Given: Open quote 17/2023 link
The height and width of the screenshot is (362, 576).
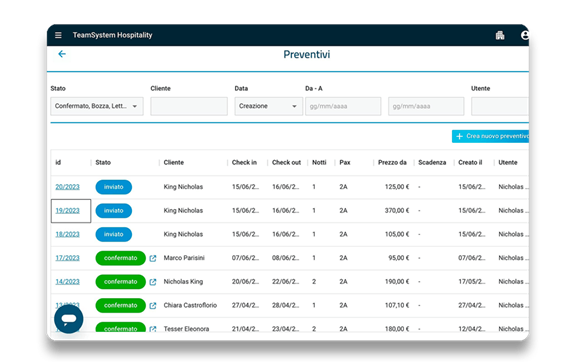Looking at the screenshot, I should pos(67,258).
